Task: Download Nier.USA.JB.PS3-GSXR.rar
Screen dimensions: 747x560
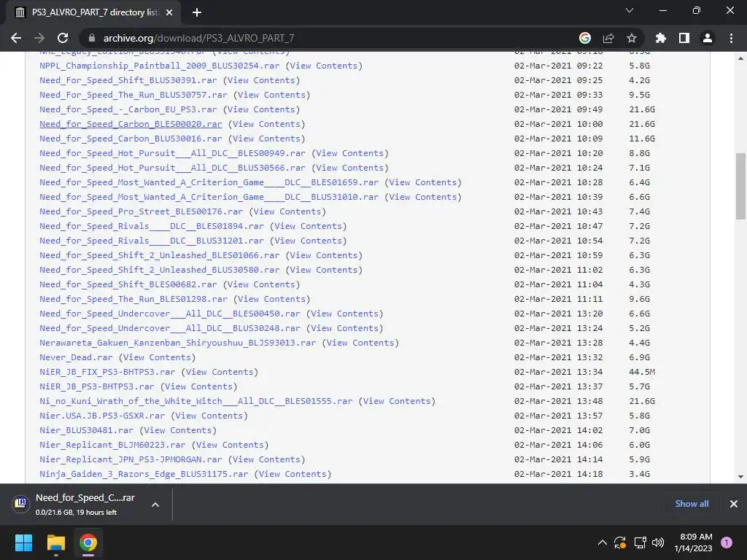Action: [x=102, y=416]
